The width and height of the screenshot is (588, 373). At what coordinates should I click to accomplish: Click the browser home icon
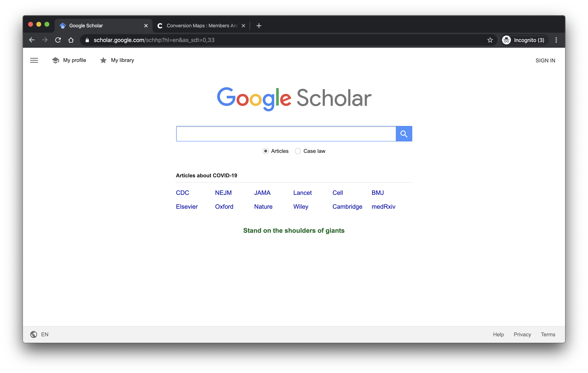(x=72, y=40)
